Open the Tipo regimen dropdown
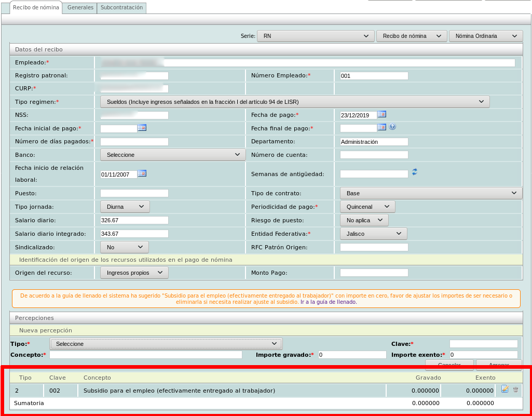This screenshot has height=416, width=532. click(x=295, y=102)
